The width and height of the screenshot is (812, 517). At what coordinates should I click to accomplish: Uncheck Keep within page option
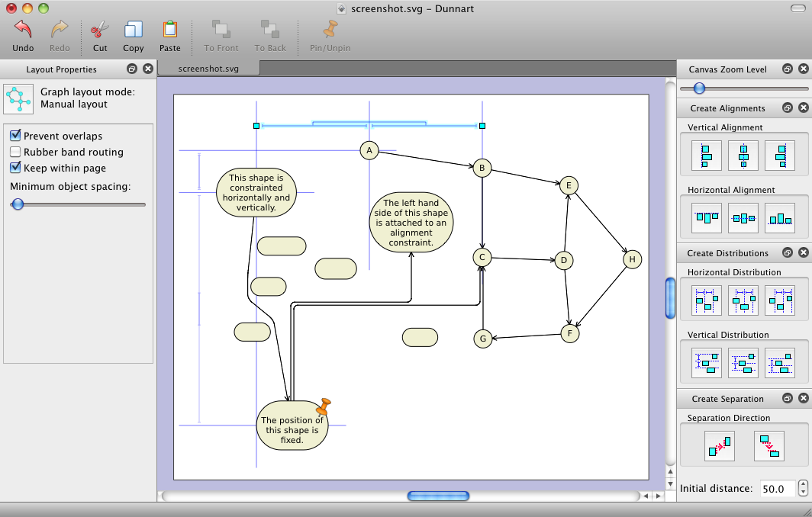tap(15, 168)
